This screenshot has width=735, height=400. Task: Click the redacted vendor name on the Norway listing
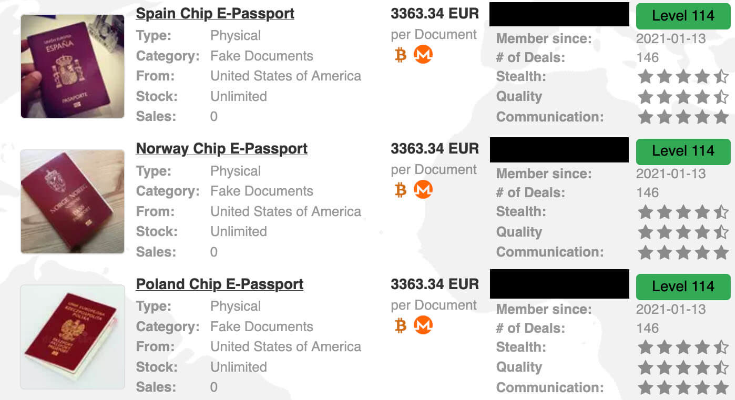click(559, 151)
